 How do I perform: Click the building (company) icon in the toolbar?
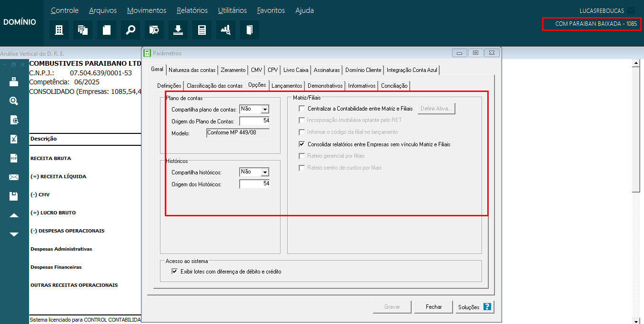(x=59, y=30)
